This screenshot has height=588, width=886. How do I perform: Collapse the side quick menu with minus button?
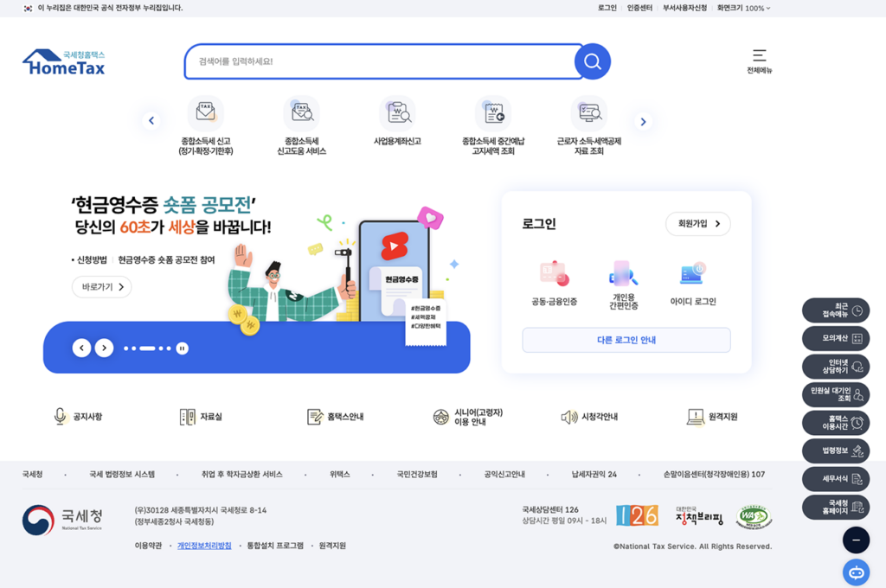(856, 540)
